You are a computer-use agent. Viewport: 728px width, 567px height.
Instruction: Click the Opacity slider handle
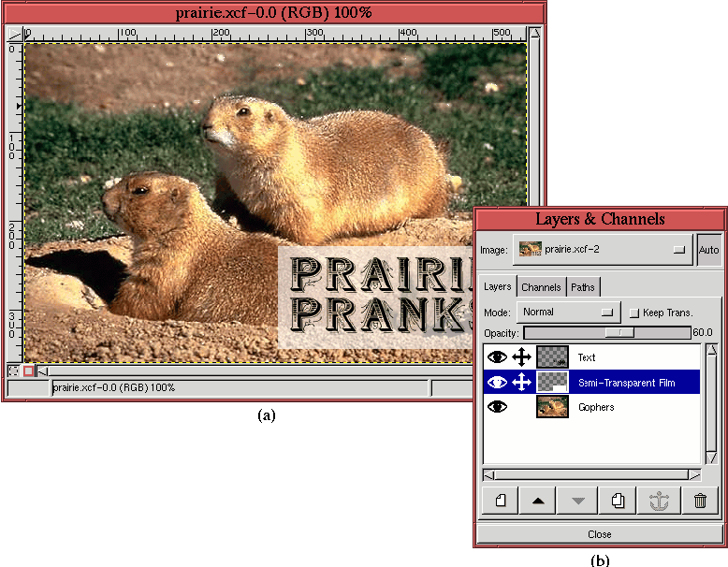click(x=619, y=332)
